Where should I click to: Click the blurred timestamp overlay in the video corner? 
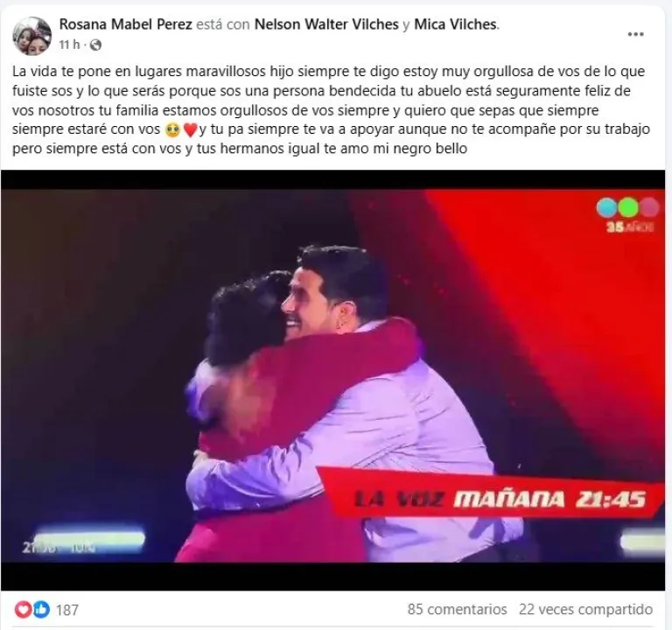point(59,547)
